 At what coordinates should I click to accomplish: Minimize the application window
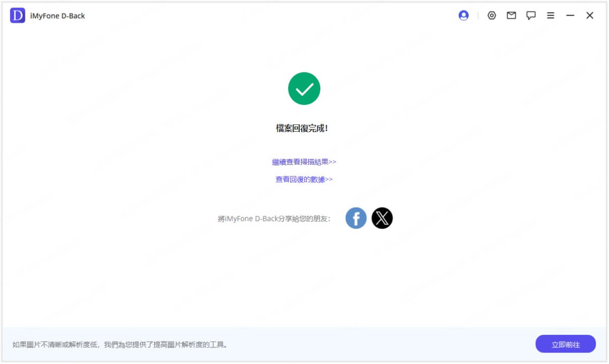tap(570, 15)
